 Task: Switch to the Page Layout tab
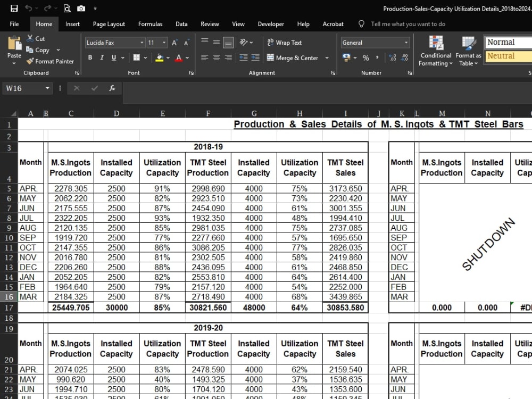click(109, 24)
